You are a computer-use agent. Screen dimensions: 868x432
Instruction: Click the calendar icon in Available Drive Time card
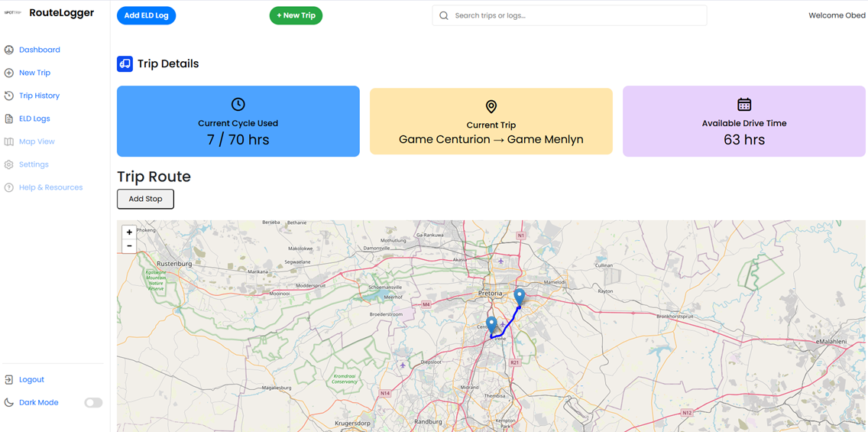[744, 104]
